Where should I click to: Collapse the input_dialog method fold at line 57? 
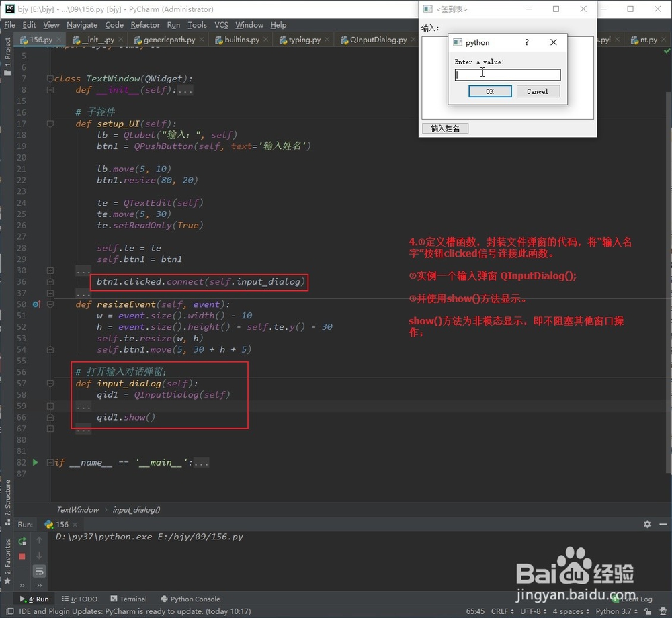tap(50, 384)
